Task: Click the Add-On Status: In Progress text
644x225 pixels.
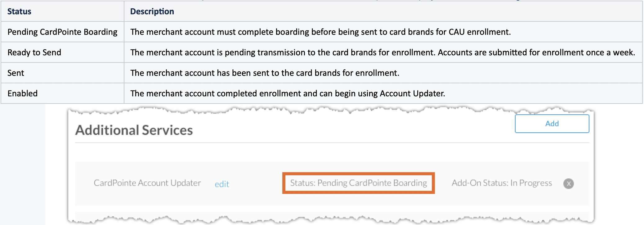Action: (502, 183)
